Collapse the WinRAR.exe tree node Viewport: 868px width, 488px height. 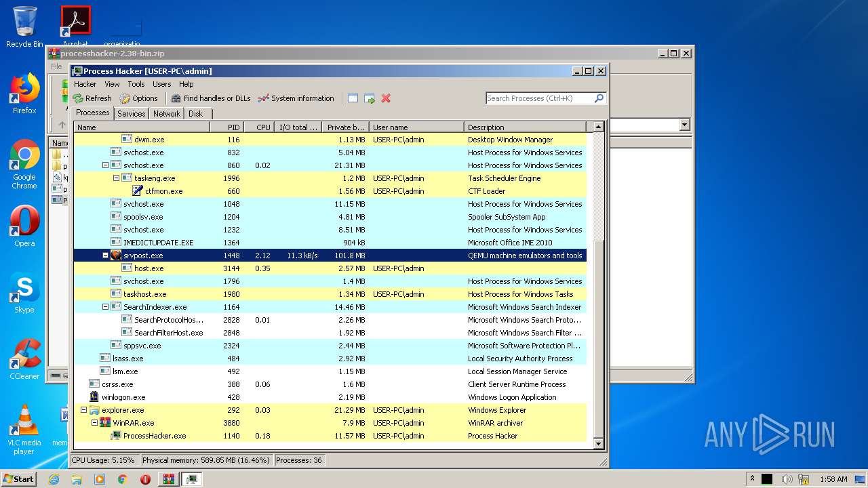pos(94,423)
